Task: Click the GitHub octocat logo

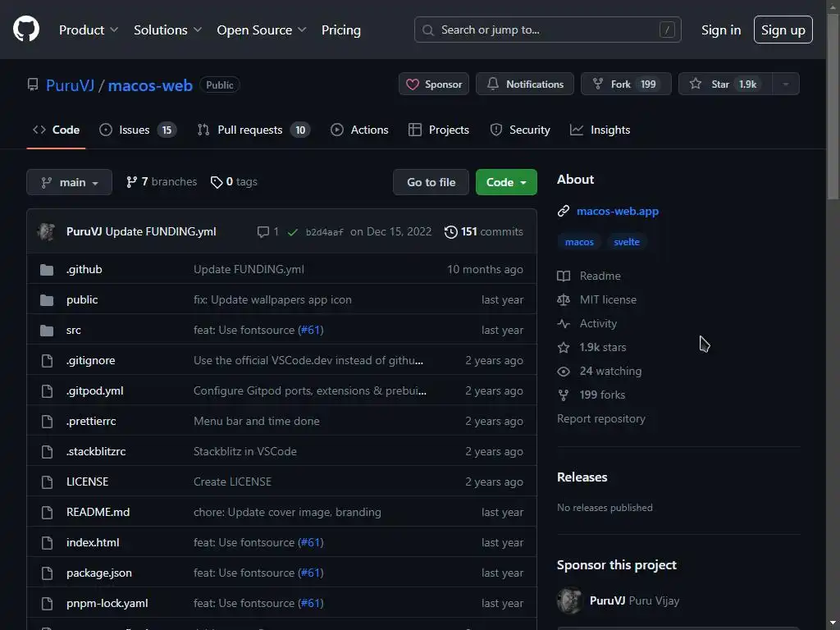Action: tap(25, 30)
